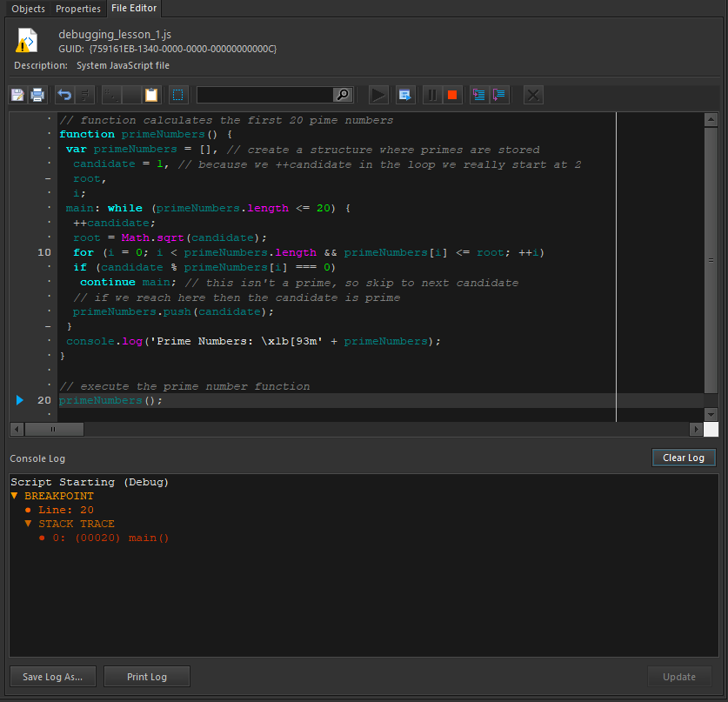The image size is (728, 702).
Task: Click the Run in debug mode icon
Action: [x=405, y=95]
